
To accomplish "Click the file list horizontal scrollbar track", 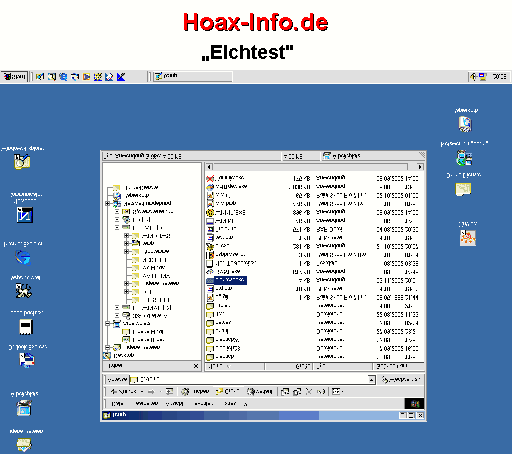I will click(x=310, y=166).
